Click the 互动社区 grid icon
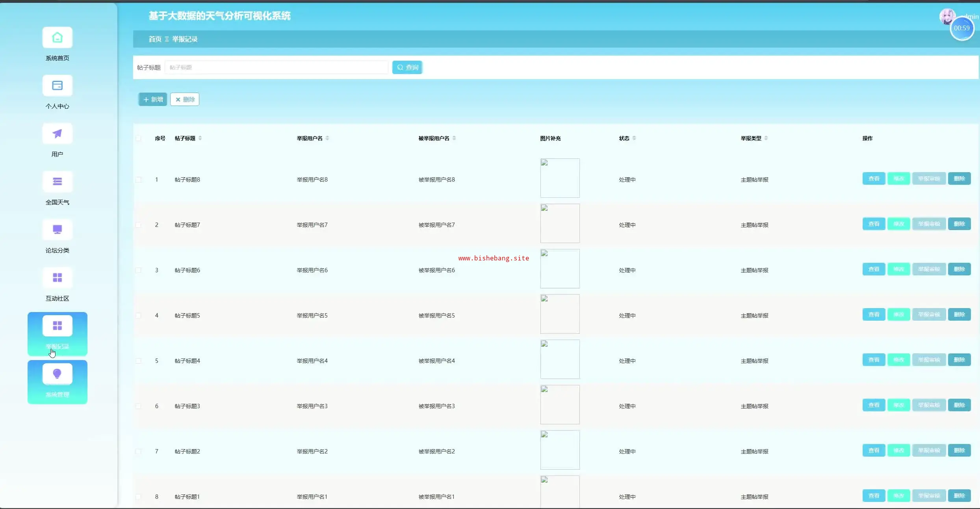The width and height of the screenshot is (980, 509). pos(57,278)
